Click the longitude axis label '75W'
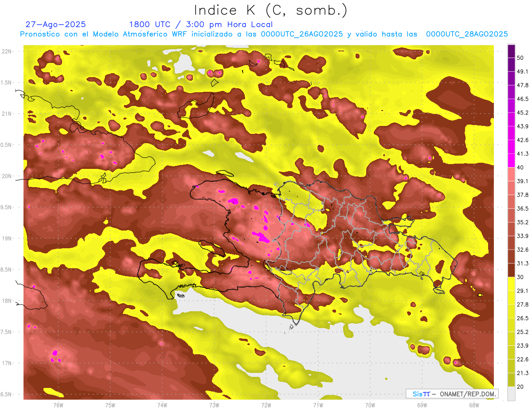Viewport: 532px width, 411px height. click(110, 406)
